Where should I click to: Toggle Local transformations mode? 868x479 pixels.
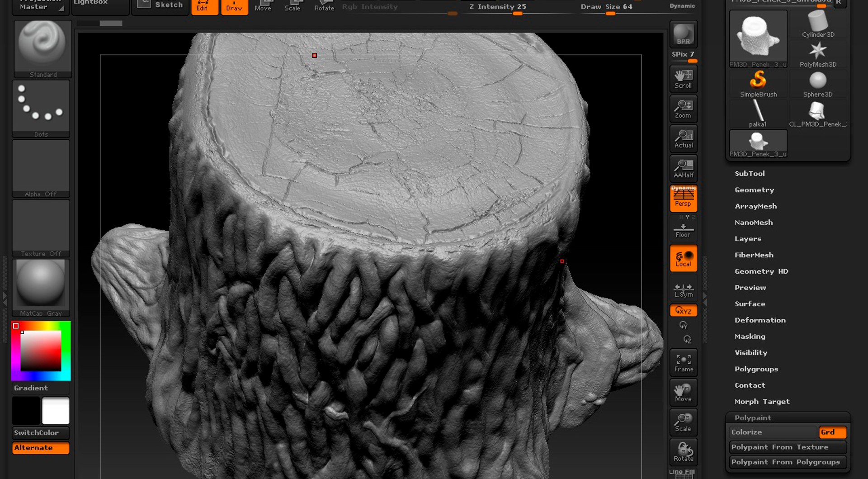pyautogui.click(x=683, y=258)
